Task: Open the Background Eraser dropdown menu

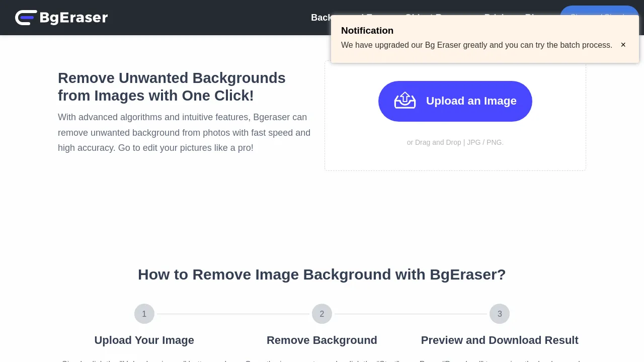Action: [351, 18]
